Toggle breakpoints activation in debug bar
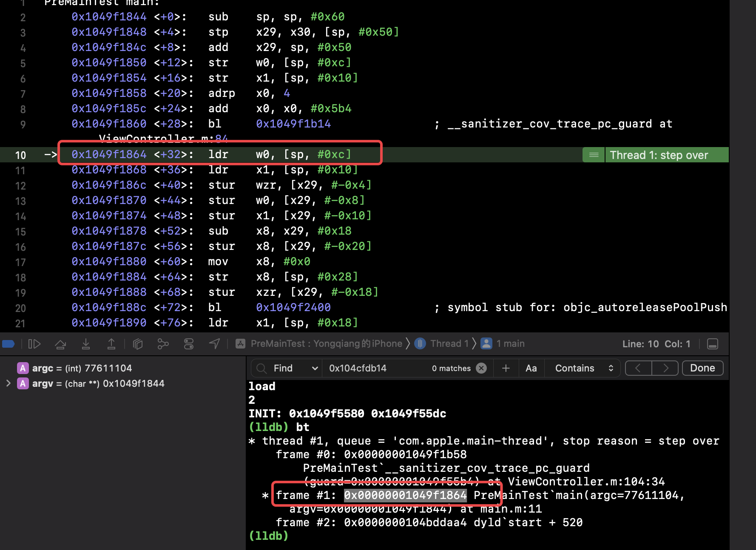 point(9,344)
